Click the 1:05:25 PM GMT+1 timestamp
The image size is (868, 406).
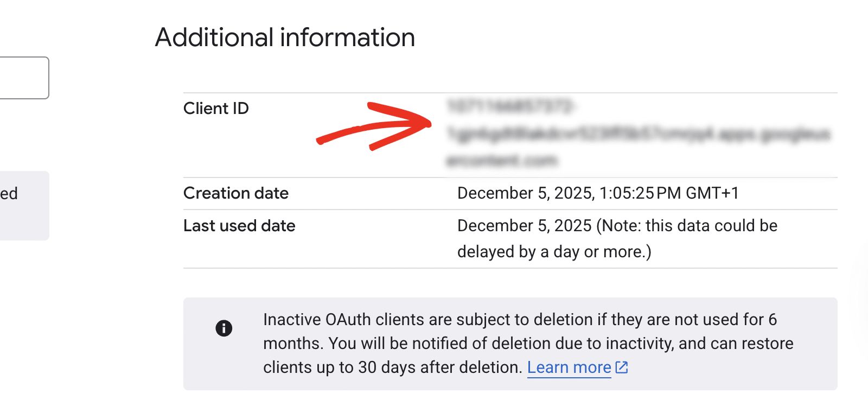coord(669,193)
